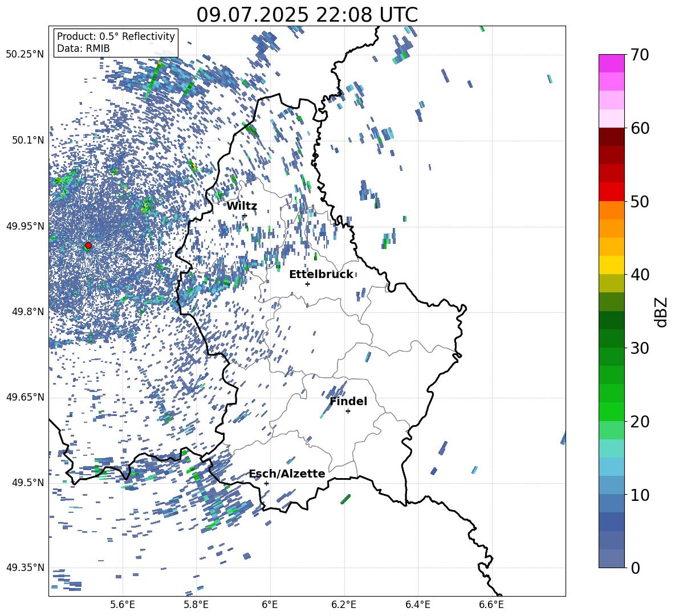Viewport: 675px width, 616px height.
Task: Click the 0 colorbar tick label
Action: [635, 568]
